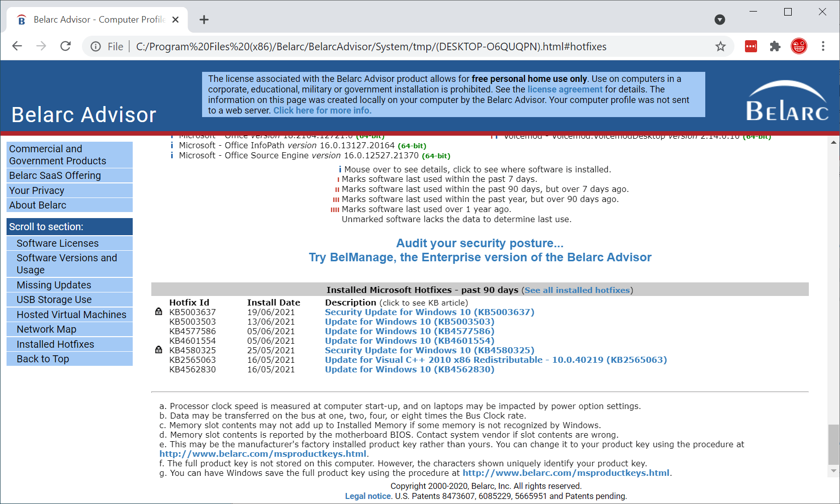Open the license agreement link
Viewport: 840px width, 504px height.
click(x=565, y=89)
